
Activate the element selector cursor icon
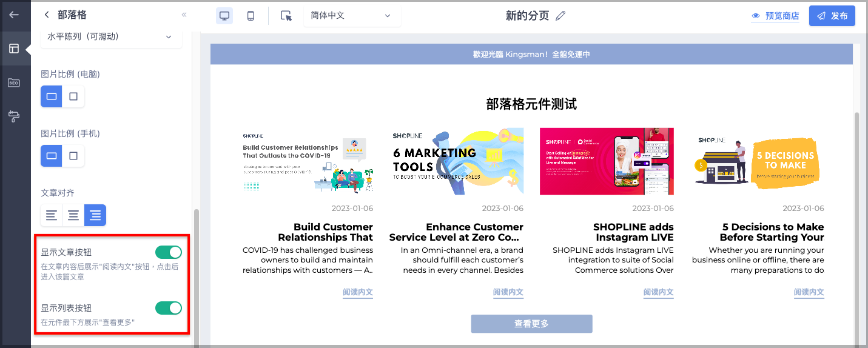(x=286, y=16)
